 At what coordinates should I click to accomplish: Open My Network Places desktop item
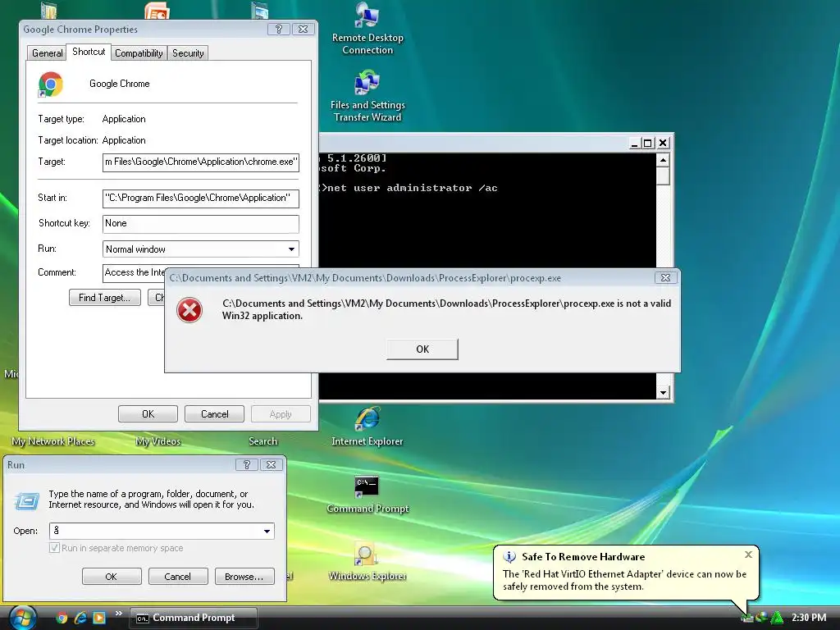[53, 441]
